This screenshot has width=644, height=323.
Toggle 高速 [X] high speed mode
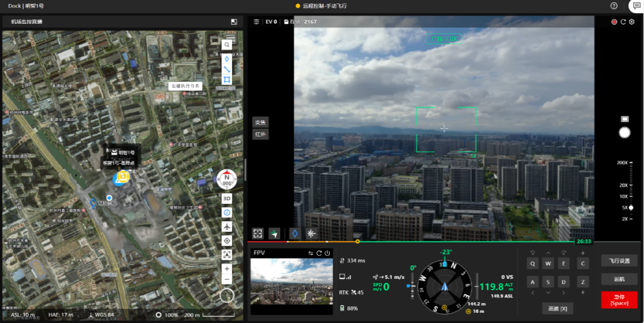[558, 308]
